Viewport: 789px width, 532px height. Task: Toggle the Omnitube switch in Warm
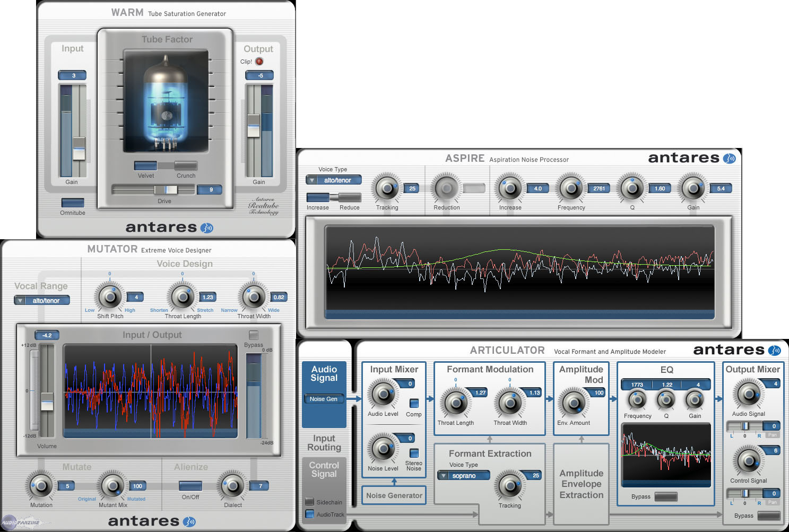73,203
